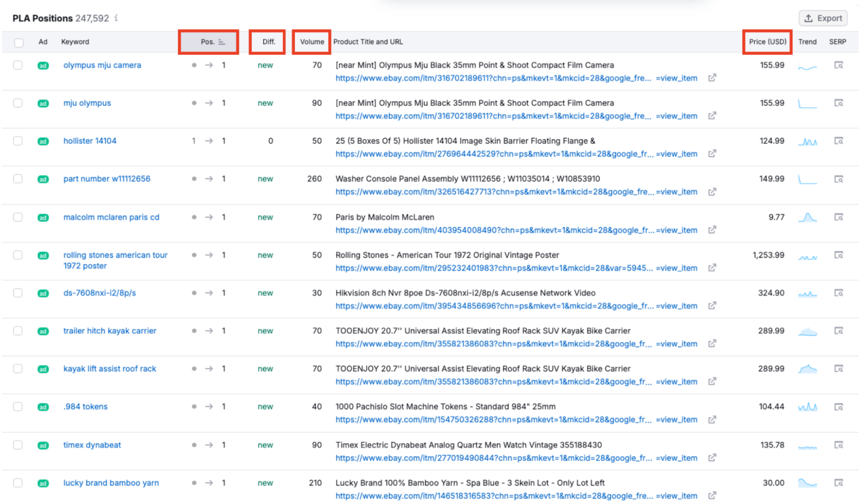Image resolution: width=863 pixels, height=504 pixels.
Task: Click the Export upload icon
Action: click(808, 18)
